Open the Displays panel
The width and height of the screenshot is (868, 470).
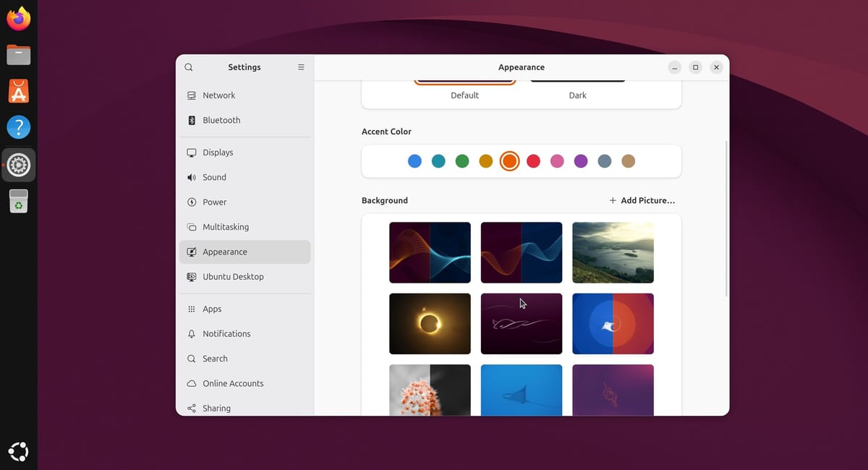[x=245, y=153]
